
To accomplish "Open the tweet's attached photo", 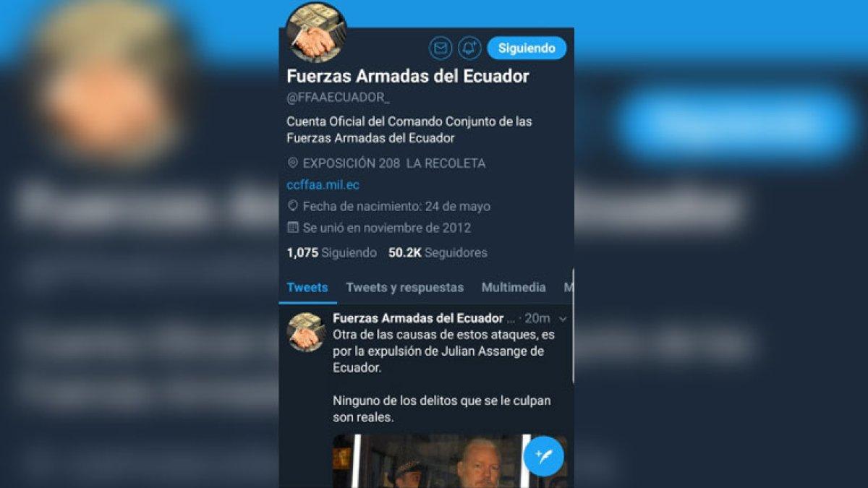I will (432, 461).
